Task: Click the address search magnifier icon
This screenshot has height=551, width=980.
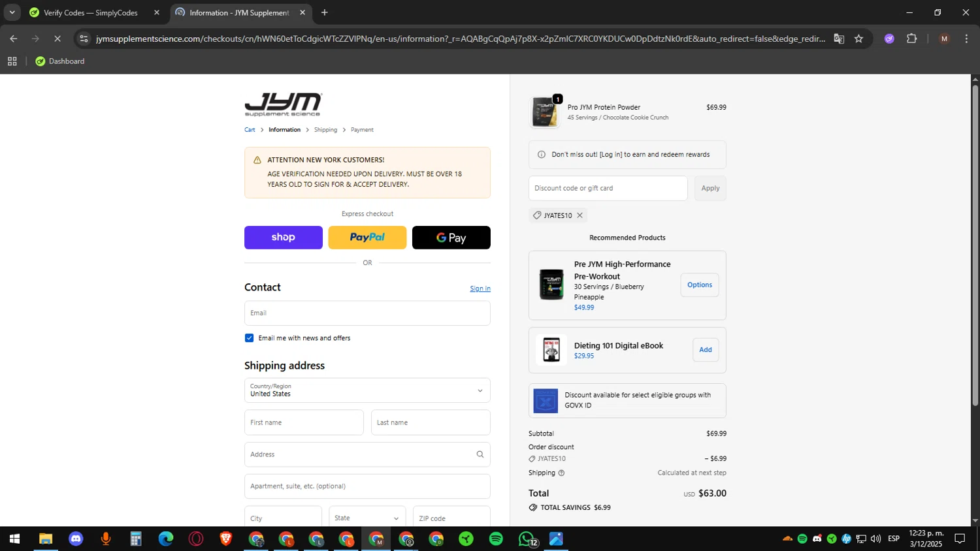Action: tap(480, 454)
